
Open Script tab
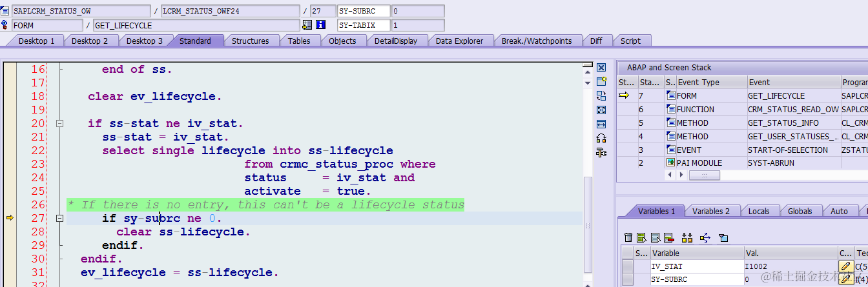(x=630, y=41)
